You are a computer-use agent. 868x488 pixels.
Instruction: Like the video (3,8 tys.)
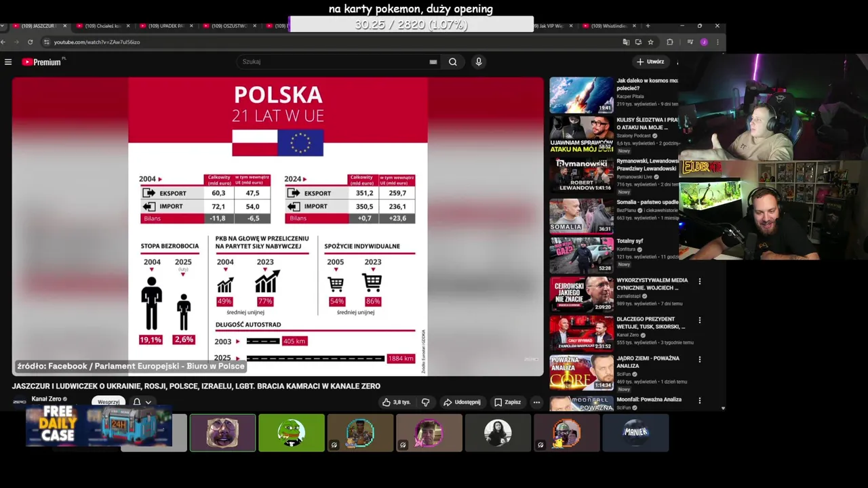click(396, 402)
